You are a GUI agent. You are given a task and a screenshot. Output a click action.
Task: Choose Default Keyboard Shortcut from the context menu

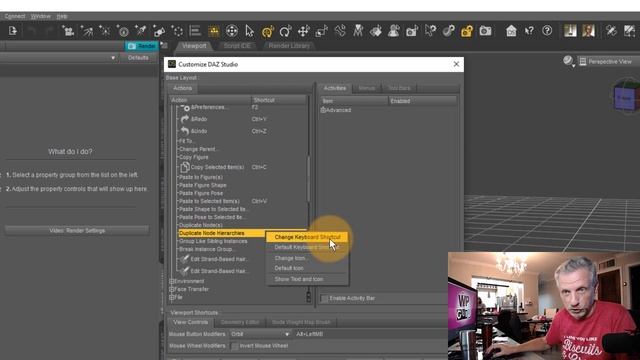pos(307,247)
